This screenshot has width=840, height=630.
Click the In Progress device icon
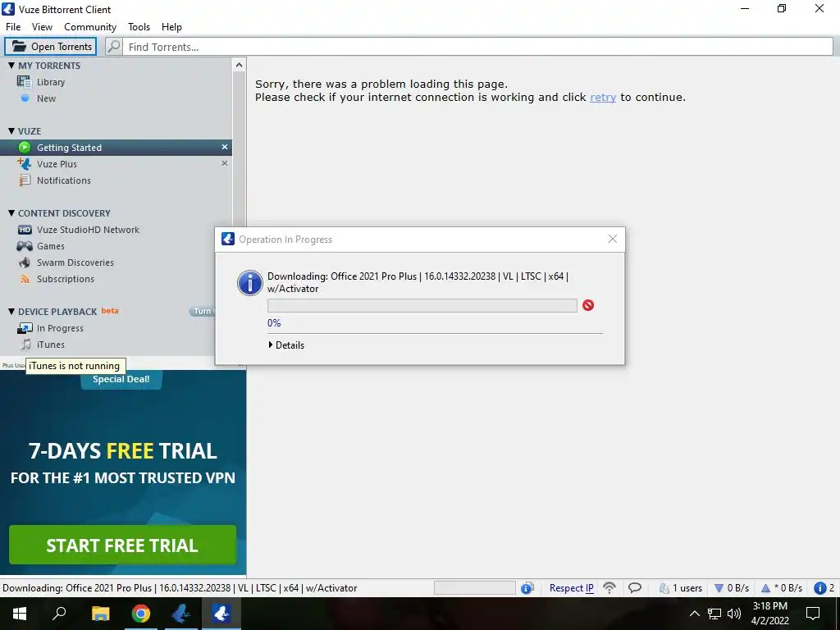[25, 328]
